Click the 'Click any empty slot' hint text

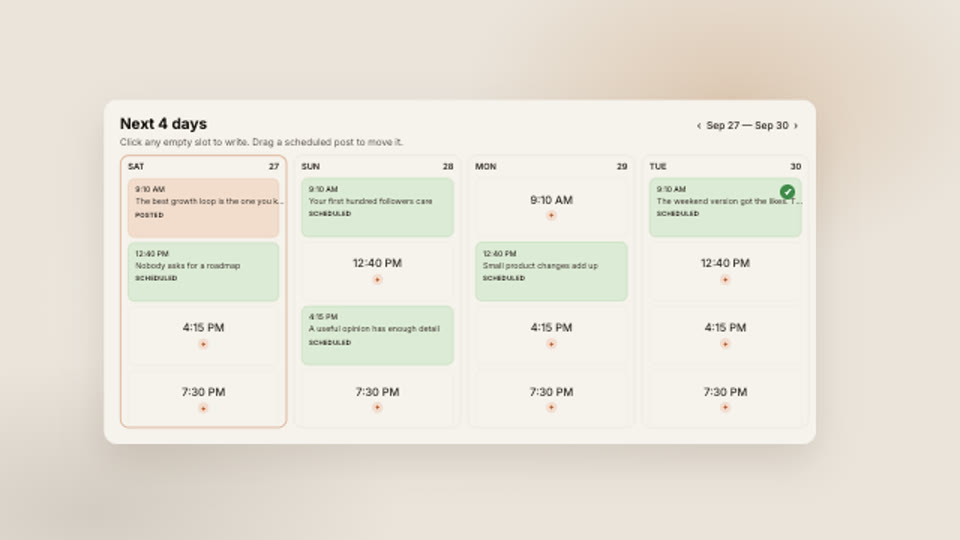coord(261,142)
